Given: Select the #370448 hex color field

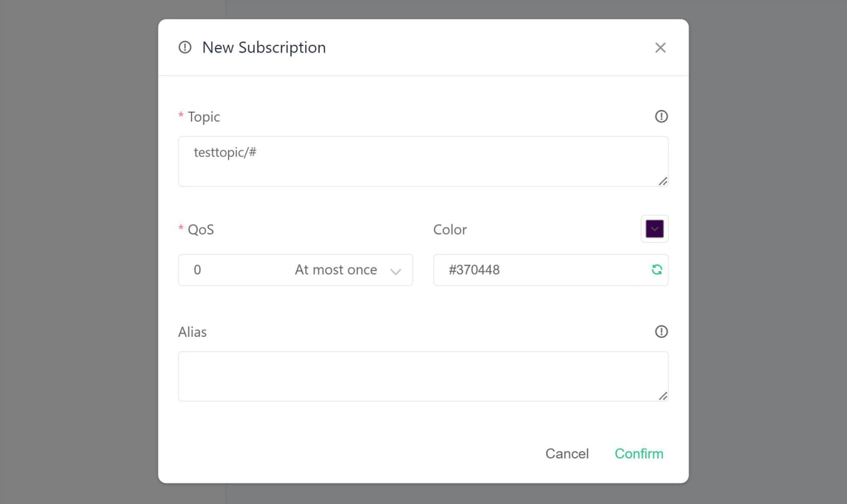Looking at the screenshot, I should coord(531,269).
